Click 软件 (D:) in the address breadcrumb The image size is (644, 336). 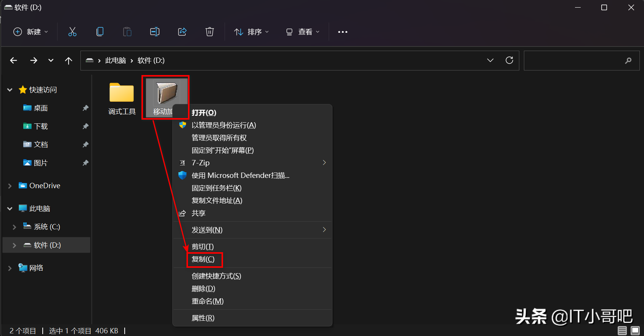pyautogui.click(x=151, y=60)
